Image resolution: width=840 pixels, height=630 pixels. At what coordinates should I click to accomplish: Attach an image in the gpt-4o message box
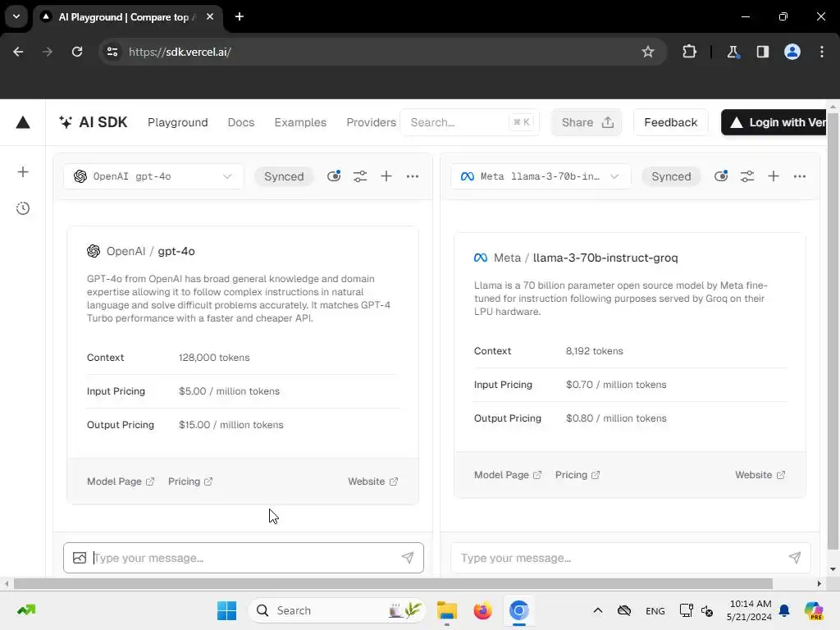80,558
